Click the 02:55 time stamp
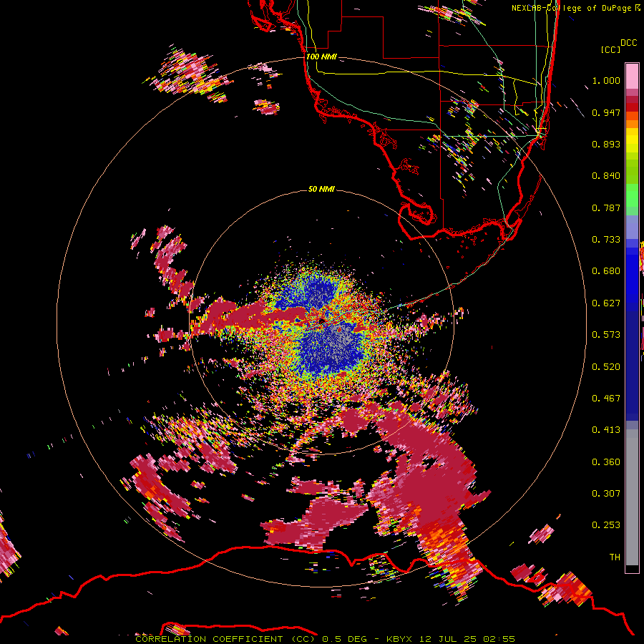The height and width of the screenshot is (644, 644). tap(499, 639)
